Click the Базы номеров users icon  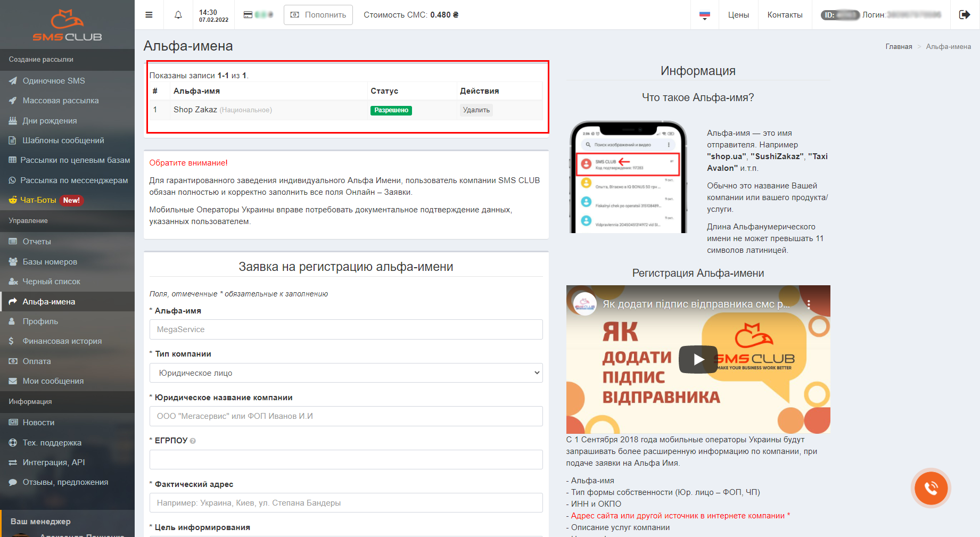[13, 262]
